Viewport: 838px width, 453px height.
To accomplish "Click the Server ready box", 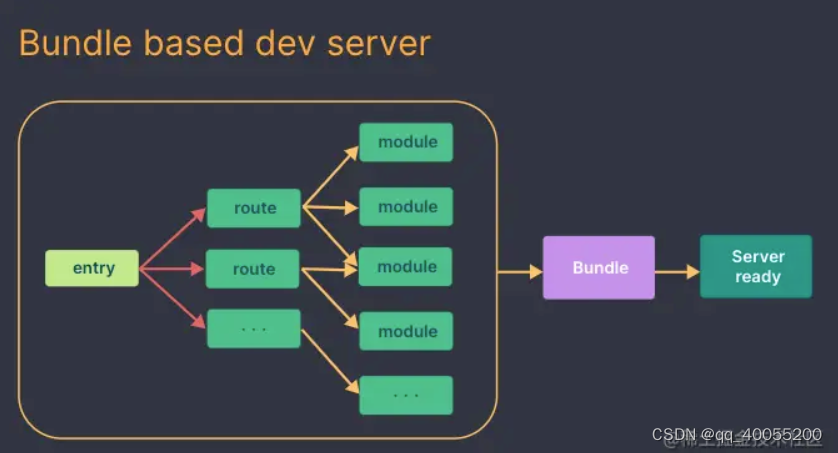I will pyautogui.click(x=756, y=267).
